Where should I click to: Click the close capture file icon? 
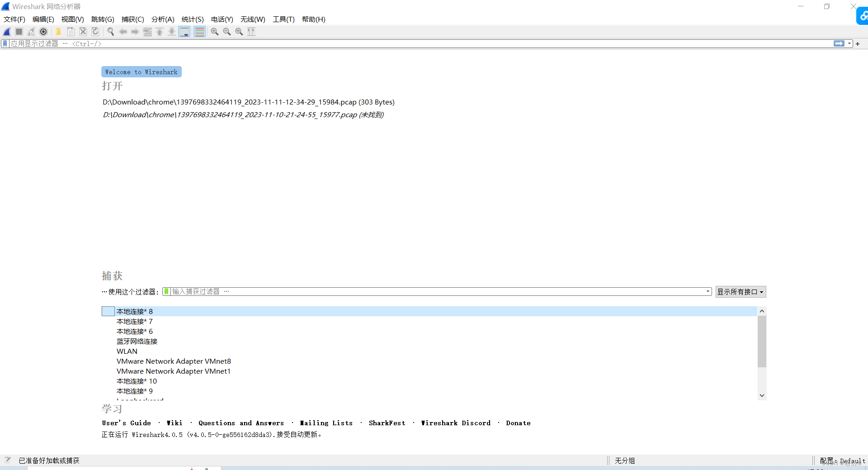[83, 32]
